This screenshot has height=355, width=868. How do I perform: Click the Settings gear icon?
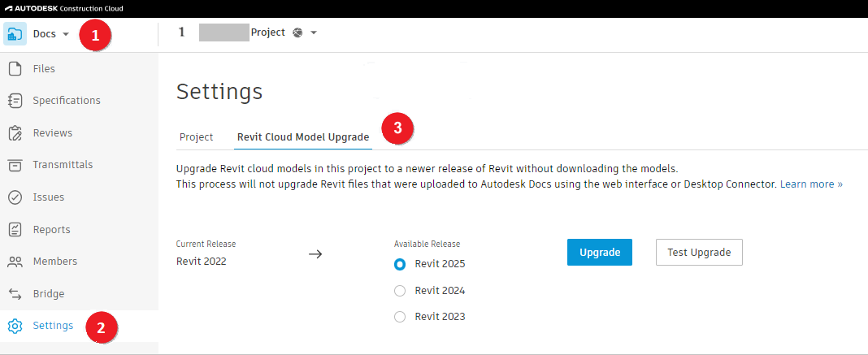coord(15,326)
